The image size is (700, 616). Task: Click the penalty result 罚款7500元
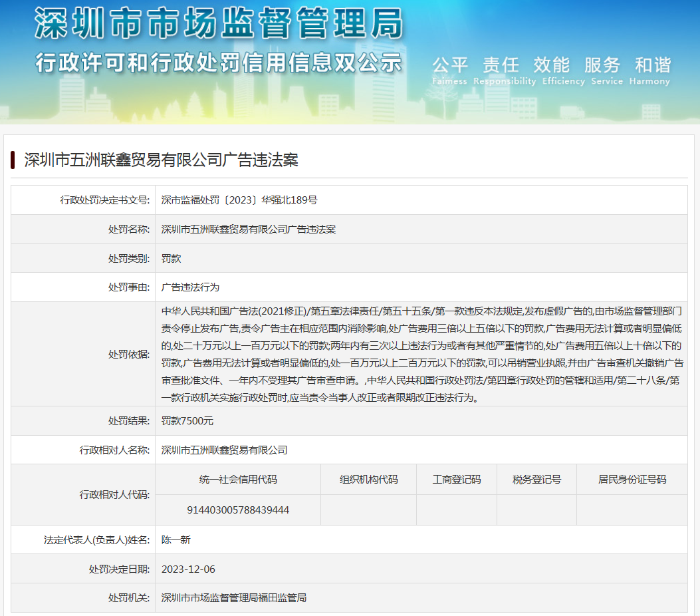point(187,421)
